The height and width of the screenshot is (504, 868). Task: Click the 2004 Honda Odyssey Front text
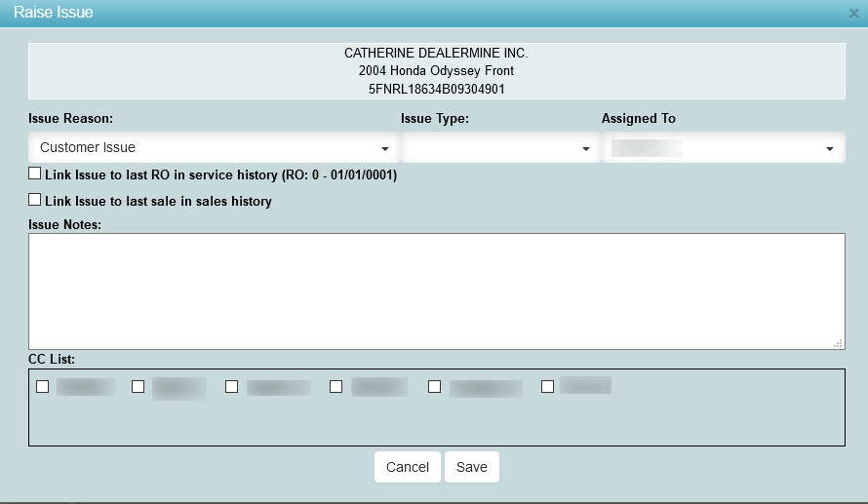tap(436, 71)
